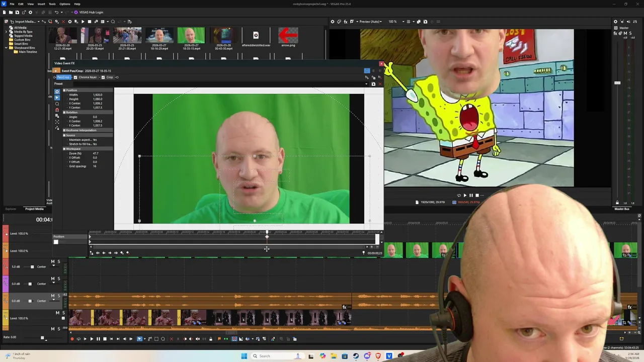Switch to the Explorer tab
This screenshot has width=644, height=362.
(11, 209)
